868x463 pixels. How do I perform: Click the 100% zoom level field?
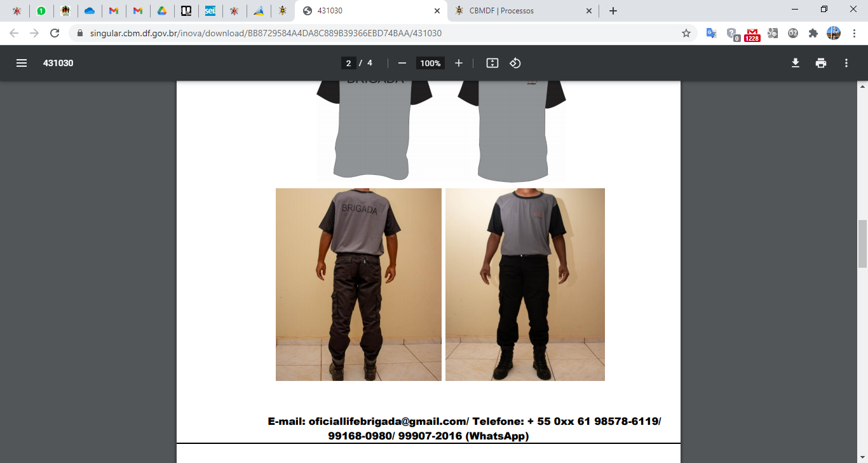click(430, 63)
